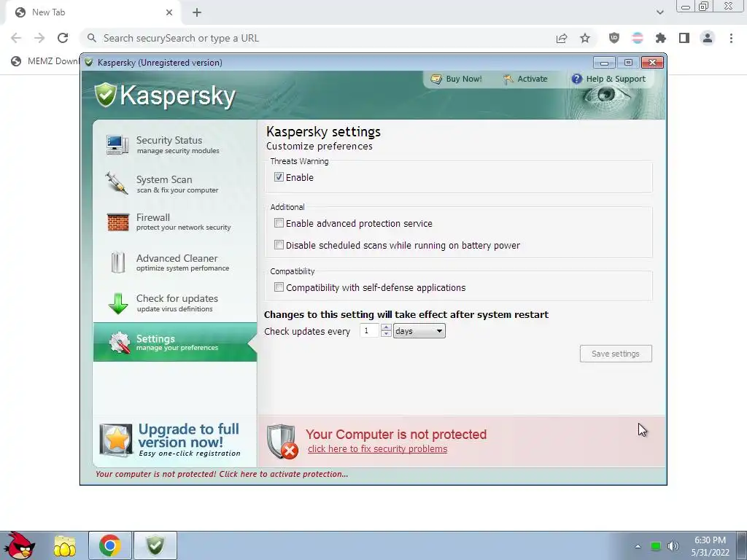Click the MEMZ Download bookmark

click(x=44, y=61)
